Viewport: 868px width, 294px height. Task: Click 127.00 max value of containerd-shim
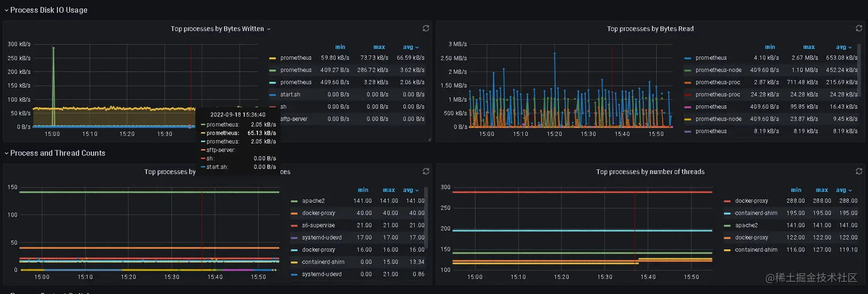tap(822, 250)
